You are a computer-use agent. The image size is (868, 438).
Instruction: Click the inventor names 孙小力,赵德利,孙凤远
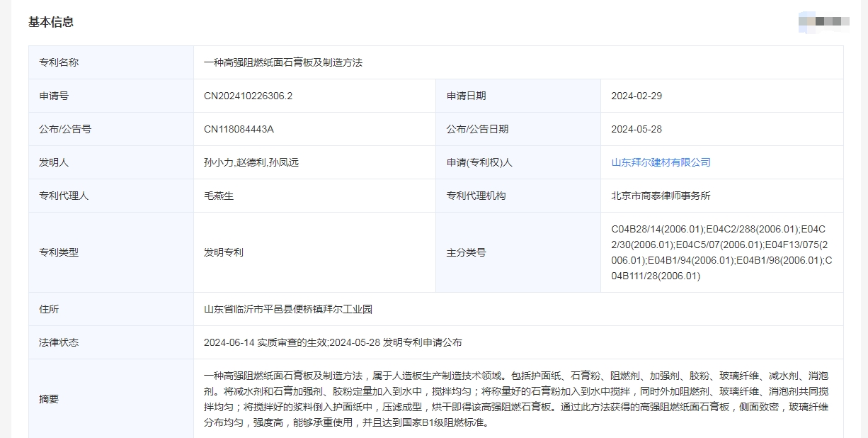coord(251,162)
